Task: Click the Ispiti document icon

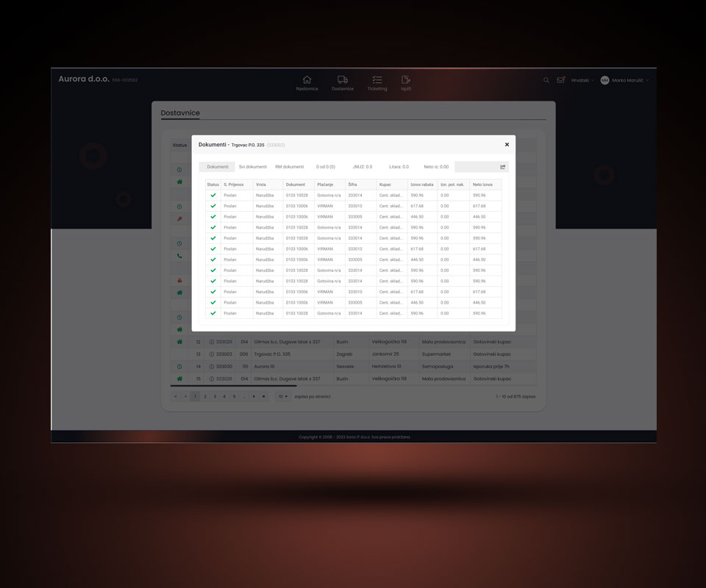Action: coord(406,80)
